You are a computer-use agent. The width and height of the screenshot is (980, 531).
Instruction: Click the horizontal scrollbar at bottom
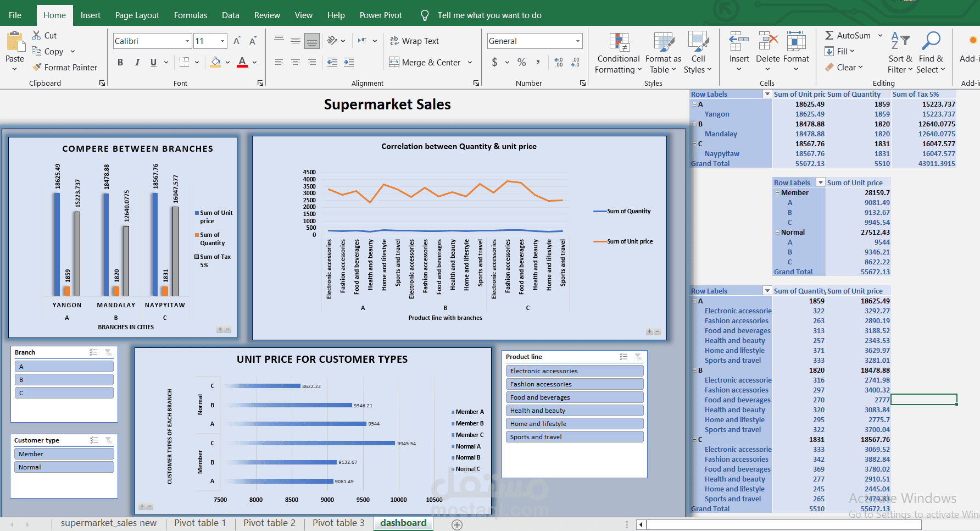[x=784, y=524]
